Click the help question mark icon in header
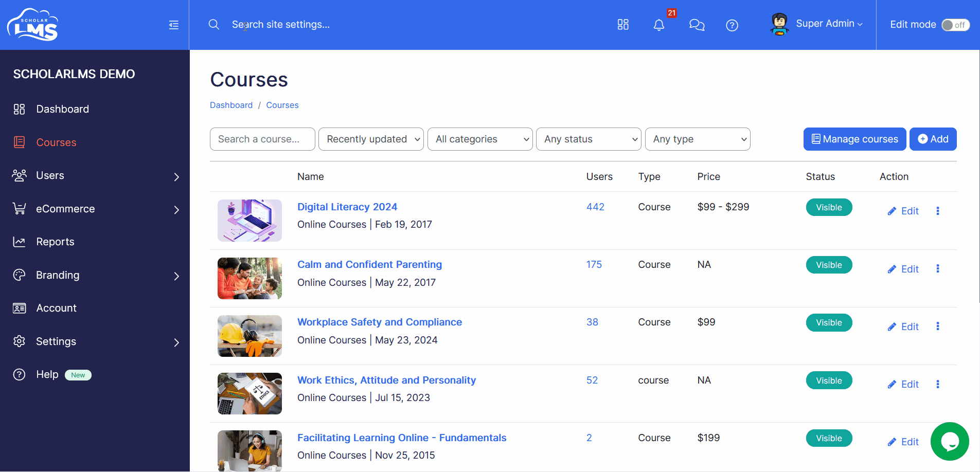This screenshot has height=472, width=980. 732,25
